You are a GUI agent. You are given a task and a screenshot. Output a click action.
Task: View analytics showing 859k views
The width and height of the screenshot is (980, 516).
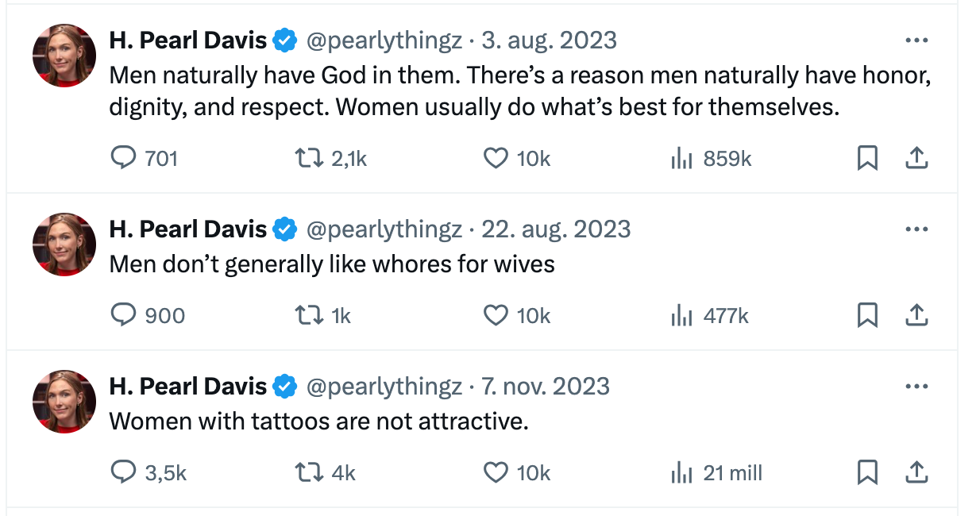711,159
